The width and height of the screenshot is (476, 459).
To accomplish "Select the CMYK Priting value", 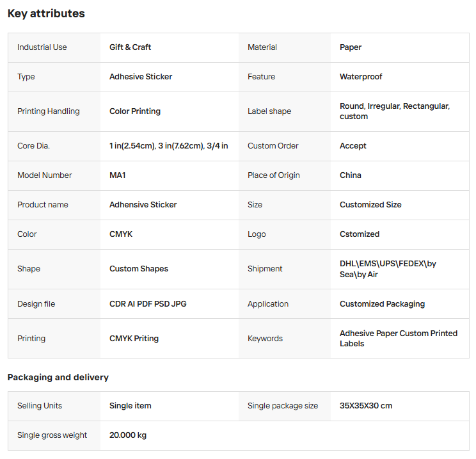I will [134, 339].
